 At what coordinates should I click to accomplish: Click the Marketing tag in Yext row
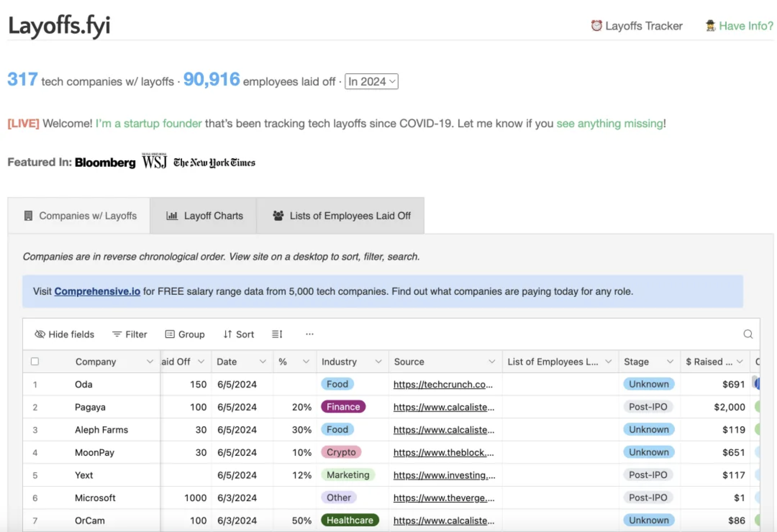(348, 474)
